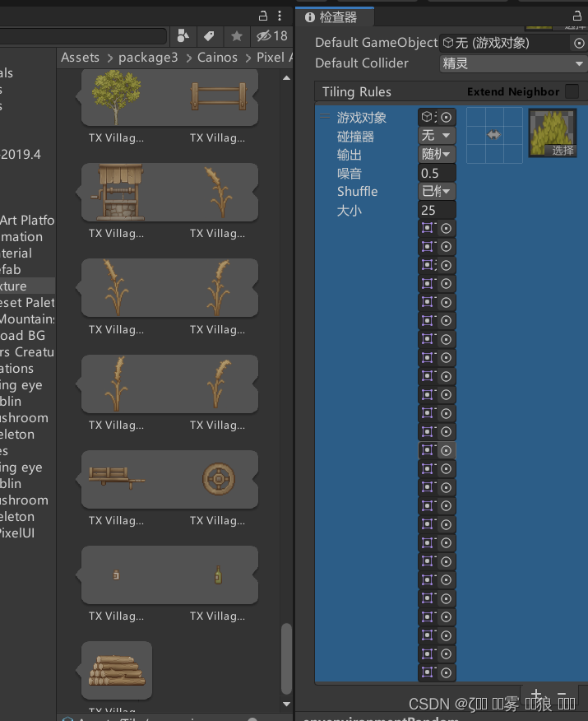Click the rule grid center arrow cell
The width and height of the screenshot is (588, 721).
(493, 135)
